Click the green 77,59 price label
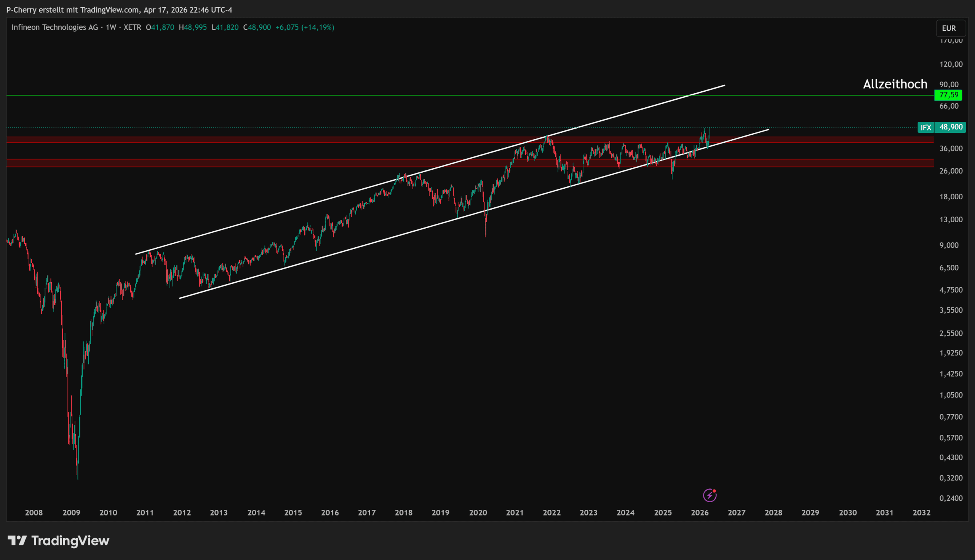Image resolution: width=975 pixels, height=560 pixels. [948, 95]
